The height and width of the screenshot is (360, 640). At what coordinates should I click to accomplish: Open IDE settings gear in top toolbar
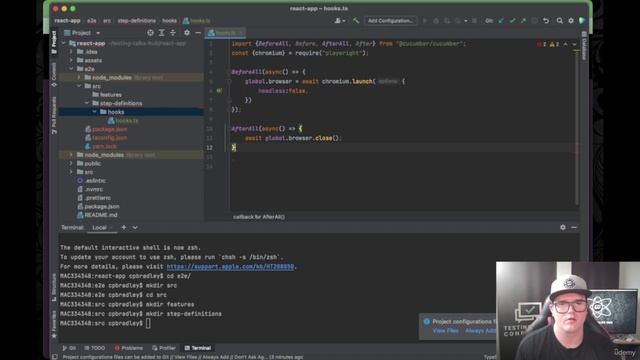[571, 20]
